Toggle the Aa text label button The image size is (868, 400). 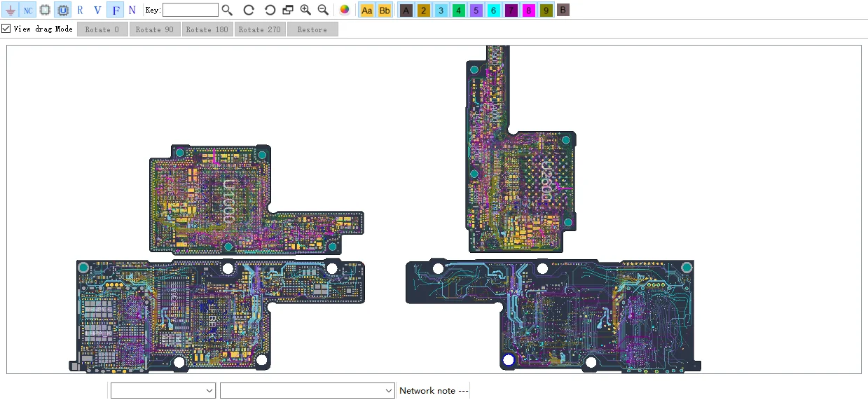366,10
